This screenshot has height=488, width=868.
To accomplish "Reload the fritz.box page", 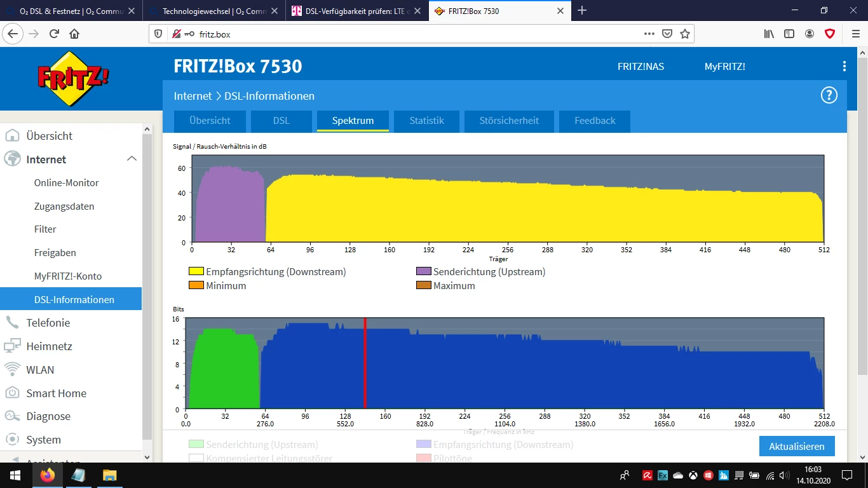I will (x=54, y=34).
